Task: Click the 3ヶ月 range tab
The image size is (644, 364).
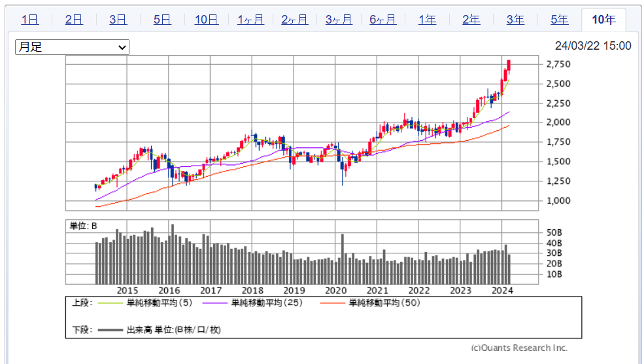Action: click(x=339, y=20)
